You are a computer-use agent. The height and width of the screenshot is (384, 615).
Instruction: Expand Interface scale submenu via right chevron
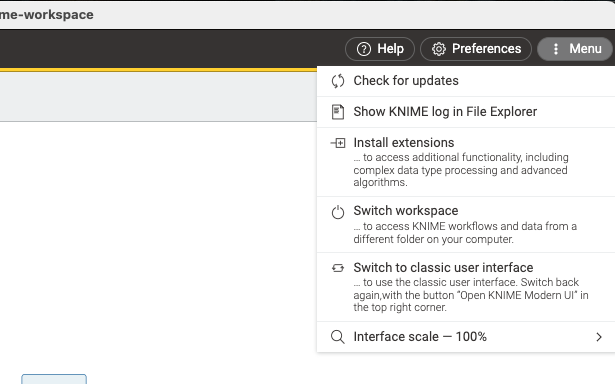pos(599,337)
